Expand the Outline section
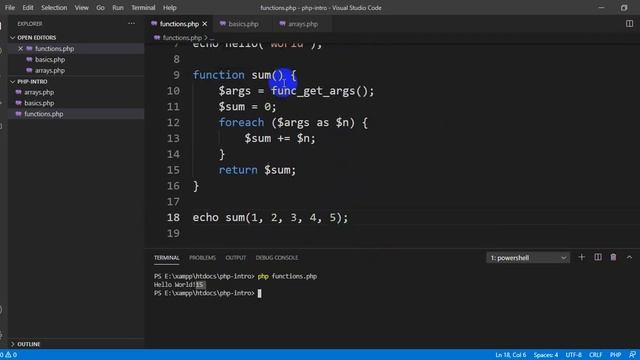Screen dimensions: 640x360 [29, 344]
